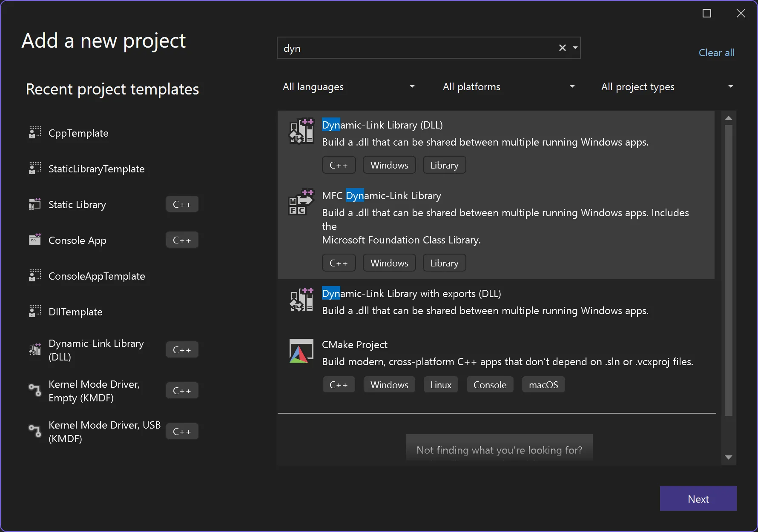The width and height of the screenshot is (758, 532).
Task: Close the Add a new project dialog
Action: point(741,13)
